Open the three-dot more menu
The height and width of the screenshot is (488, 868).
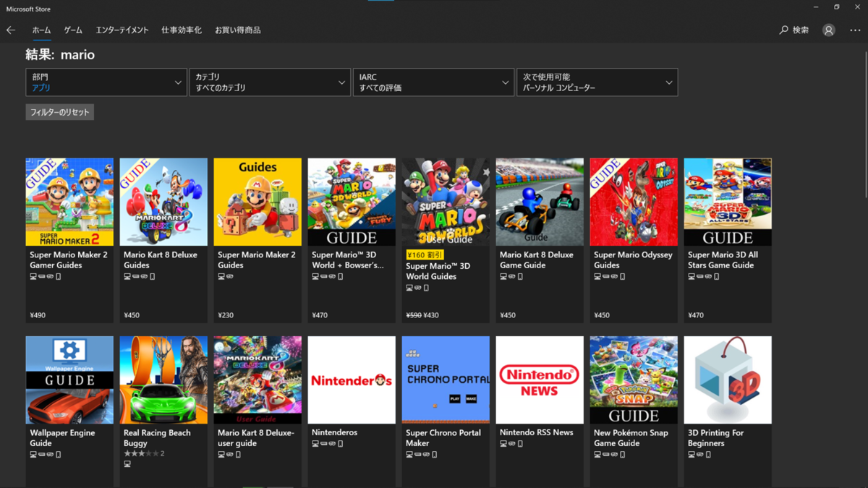coord(855,30)
